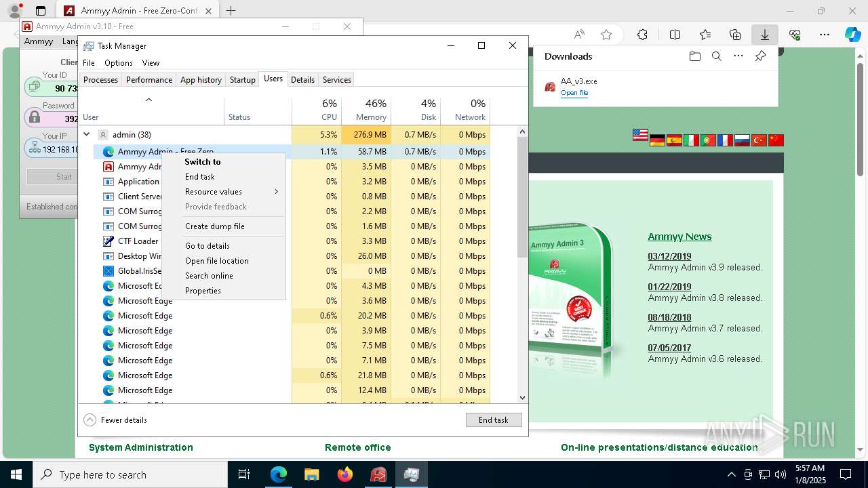
Task: Open 01/22/2019 news entry link
Action: (x=669, y=287)
